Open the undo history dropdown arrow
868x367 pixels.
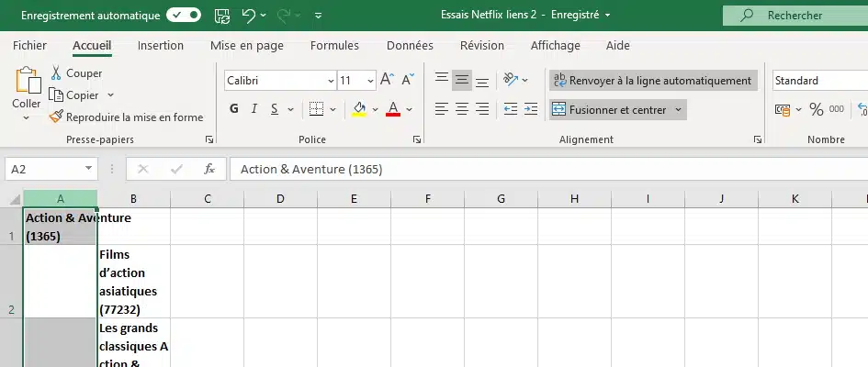click(x=263, y=16)
